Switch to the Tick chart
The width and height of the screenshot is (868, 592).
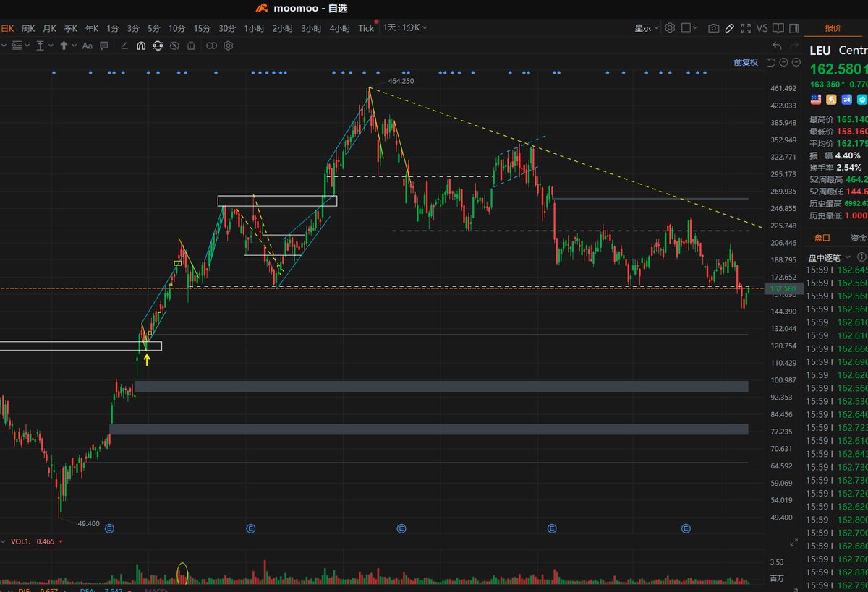pyautogui.click(x=366, y=28)
